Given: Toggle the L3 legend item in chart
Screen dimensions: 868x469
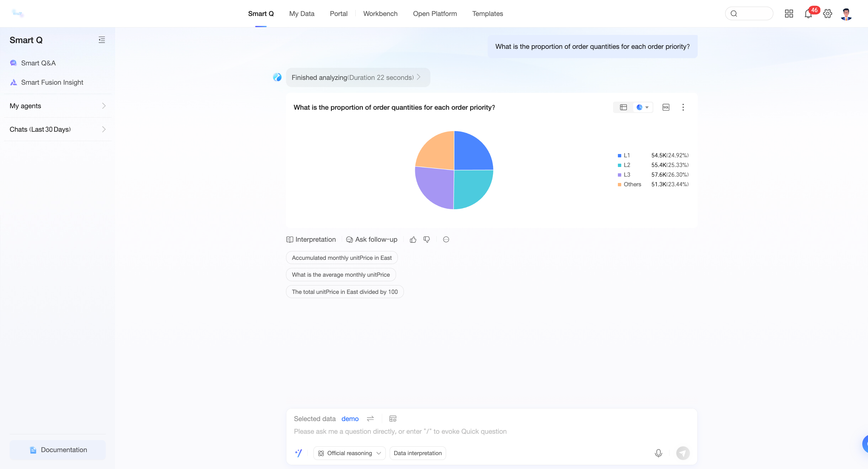Looking at the screenshot, I should [x=626, y=175].
